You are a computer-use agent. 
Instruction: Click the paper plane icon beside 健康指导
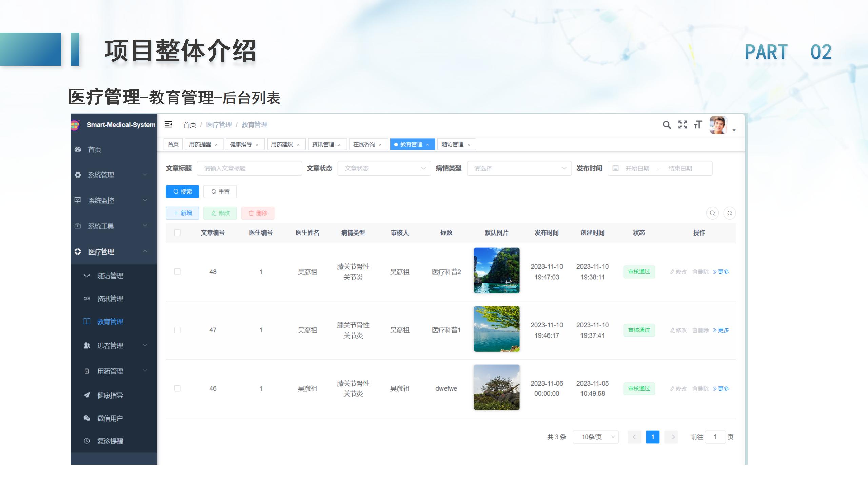(x=86, y=395)
